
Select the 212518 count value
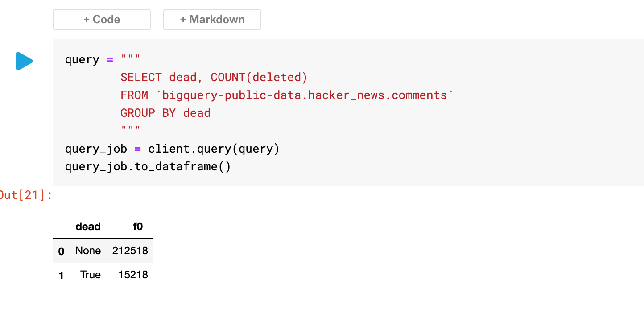coord(130,251)
